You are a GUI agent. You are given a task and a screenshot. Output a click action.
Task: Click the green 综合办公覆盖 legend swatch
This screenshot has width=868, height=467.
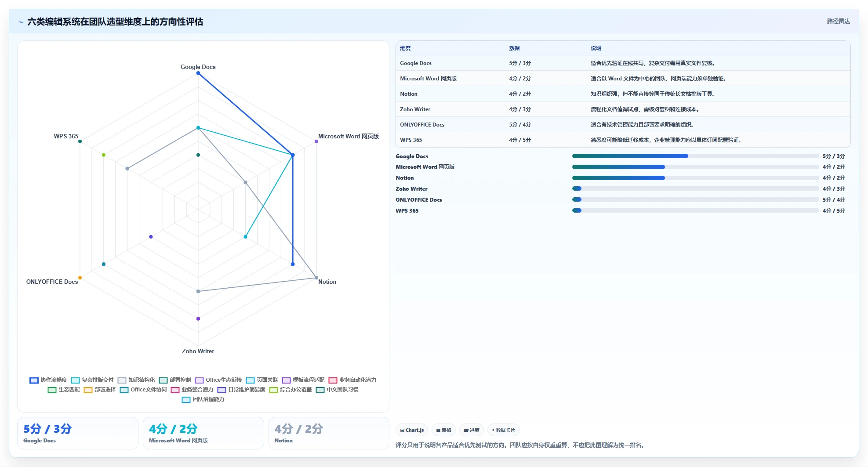tap(273, 390)
